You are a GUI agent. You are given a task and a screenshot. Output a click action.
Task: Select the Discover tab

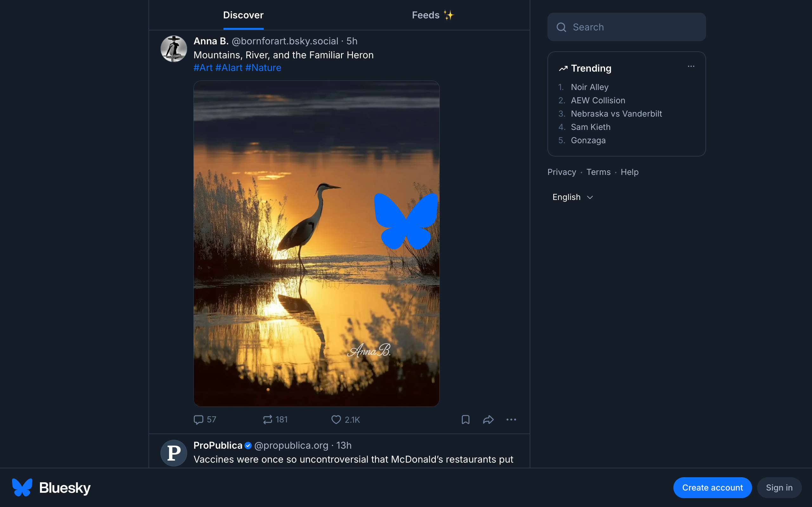pyautogui.click(x=243, y=15)
